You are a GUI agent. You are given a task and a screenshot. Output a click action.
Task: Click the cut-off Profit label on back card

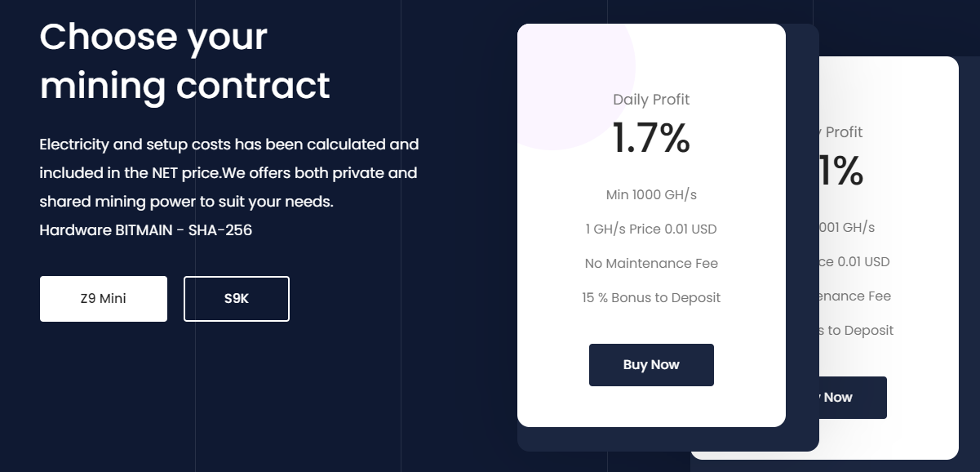coord(844,132)
